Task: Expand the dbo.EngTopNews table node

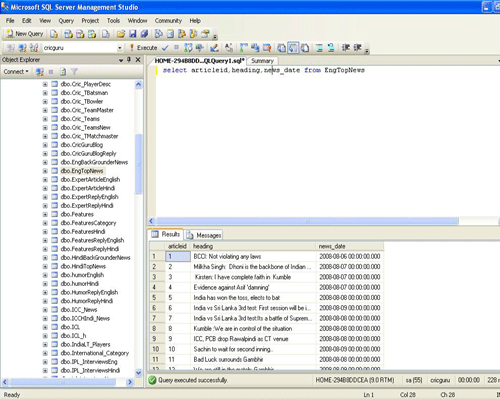Action: tap(45, 171)
